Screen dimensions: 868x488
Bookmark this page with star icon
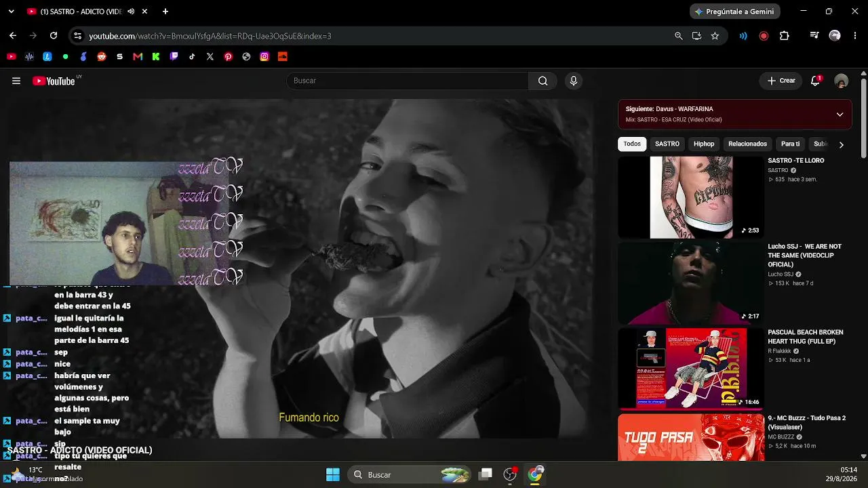point(715,36)
